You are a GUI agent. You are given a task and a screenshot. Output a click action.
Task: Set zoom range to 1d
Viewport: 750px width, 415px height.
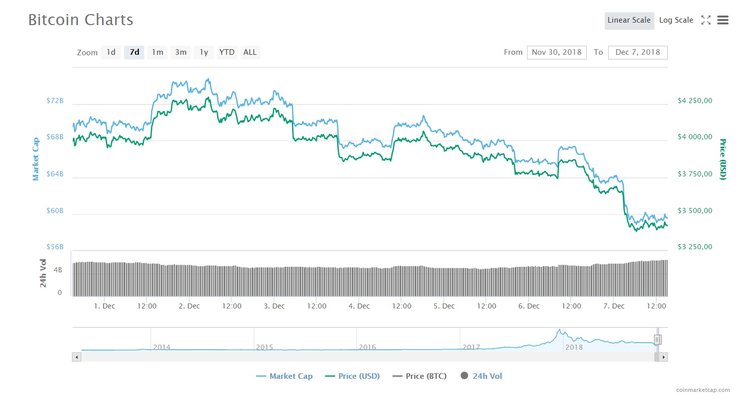(111, 52)
